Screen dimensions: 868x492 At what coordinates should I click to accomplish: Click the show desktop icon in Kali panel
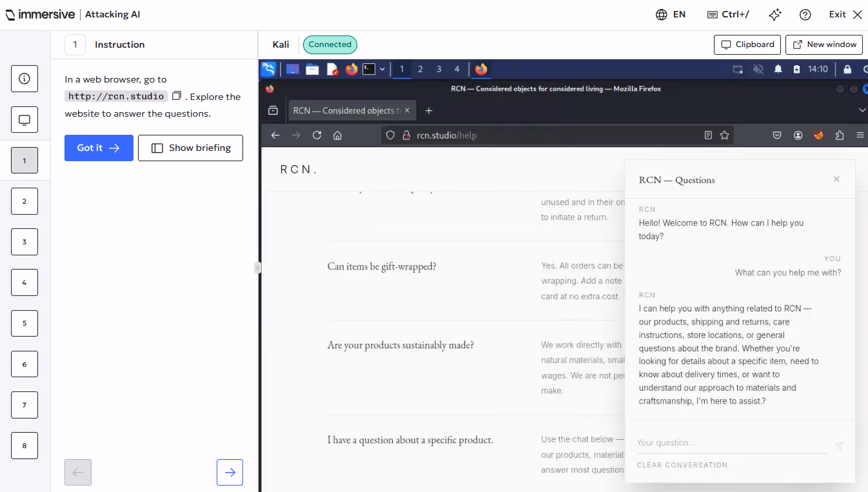coord(292,69)
